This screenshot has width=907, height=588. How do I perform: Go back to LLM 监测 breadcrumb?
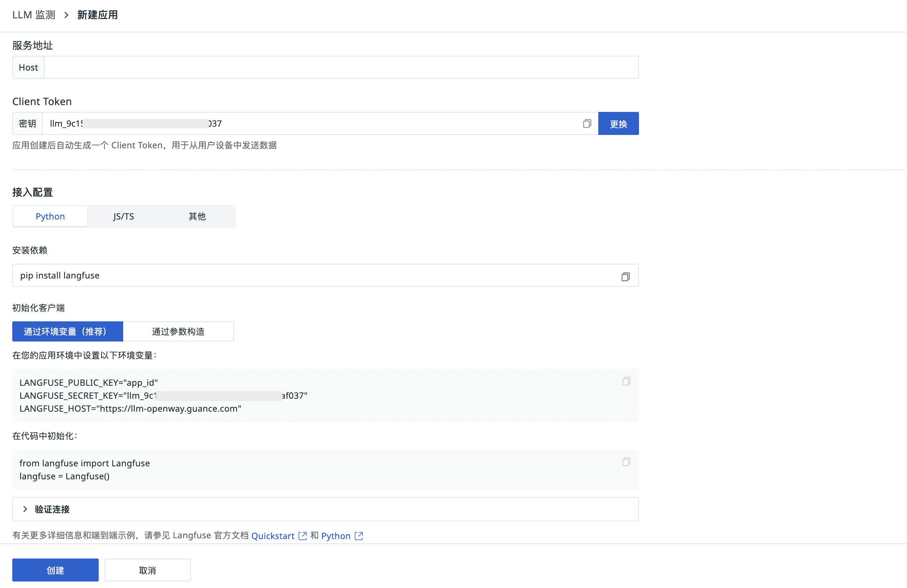point(34,15)
